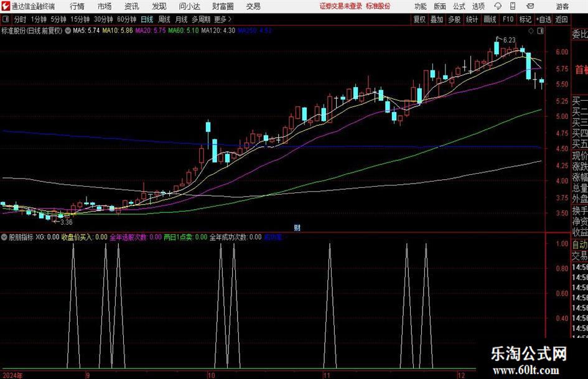The height and width of the screenshot is (379, 588).
Task: Switch to 周线 weekly period
Action: coord(164,19)
